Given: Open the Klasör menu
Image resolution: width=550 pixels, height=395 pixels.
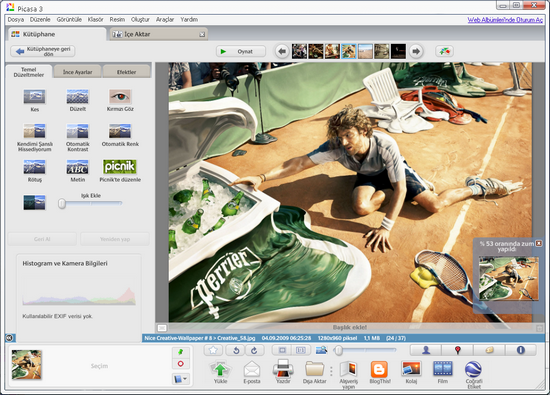Looking at the screenshot, I should point(95,20).
